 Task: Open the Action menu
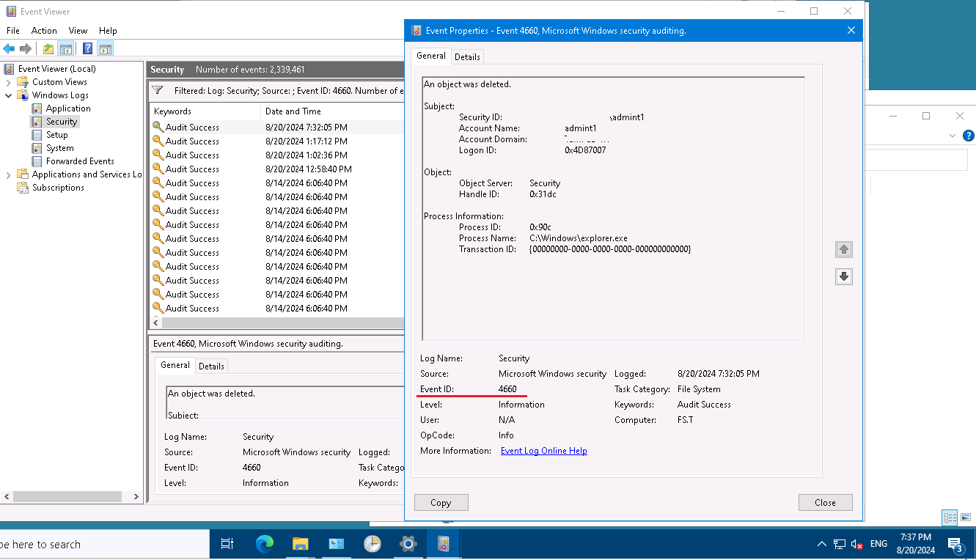44,31
